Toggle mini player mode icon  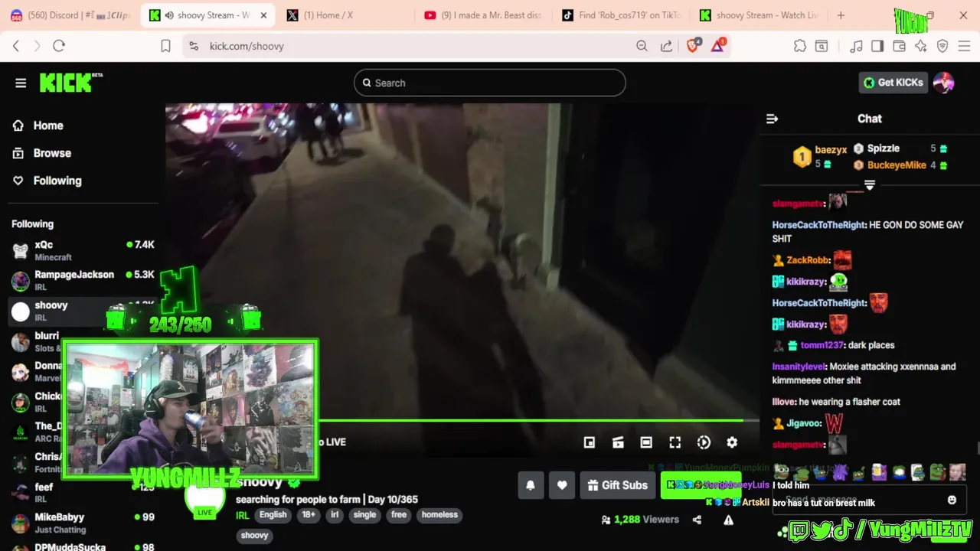[x=590, y=442]
